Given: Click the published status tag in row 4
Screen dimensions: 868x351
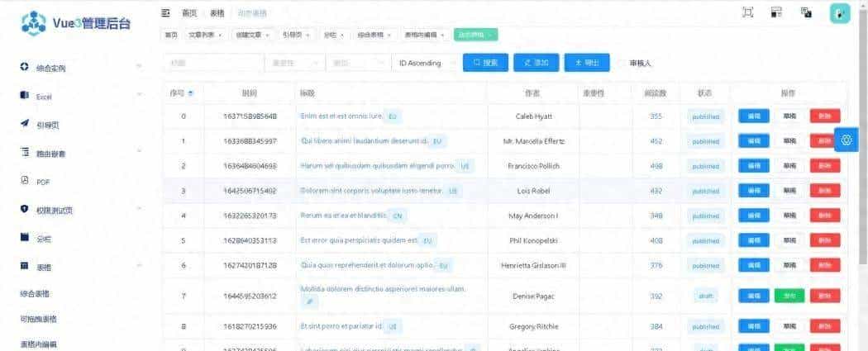Looking at the screenshot, I should [706, 216].
